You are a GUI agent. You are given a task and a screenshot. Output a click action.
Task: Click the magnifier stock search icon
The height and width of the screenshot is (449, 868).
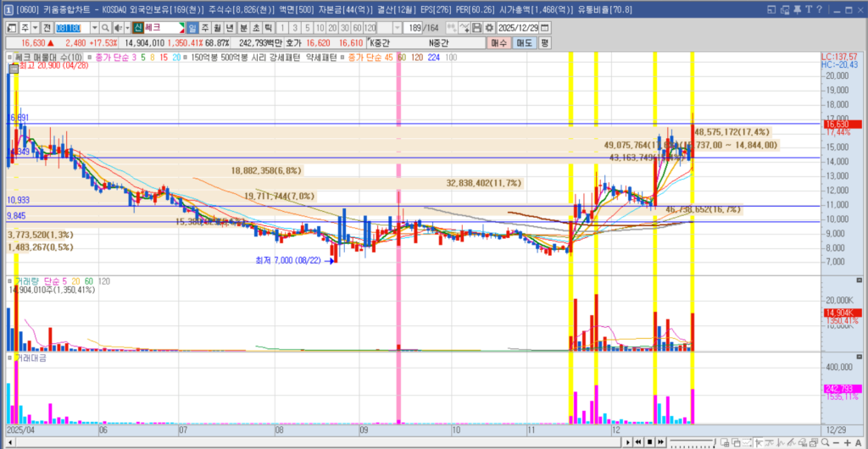click(105, 27)
